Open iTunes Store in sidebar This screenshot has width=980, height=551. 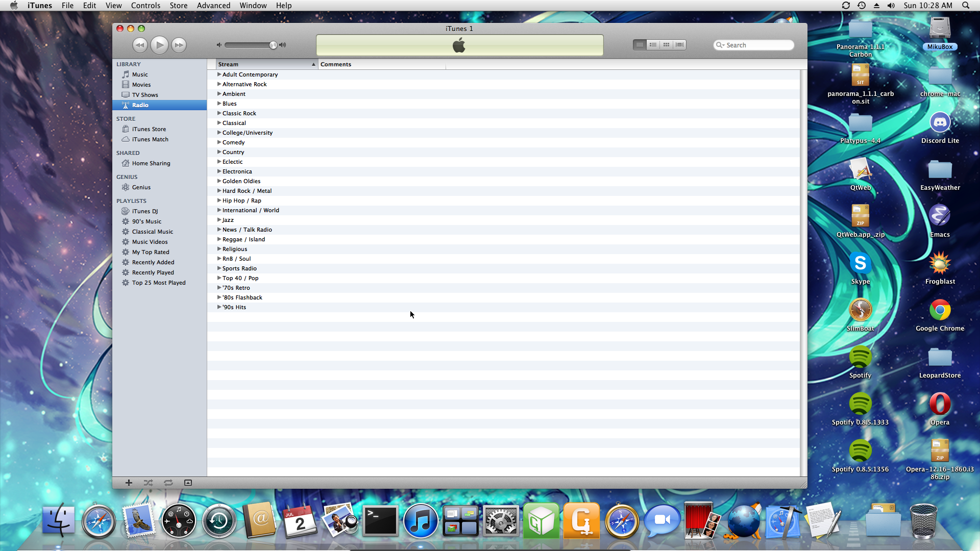pyautogui.click(x=149, y=129)
